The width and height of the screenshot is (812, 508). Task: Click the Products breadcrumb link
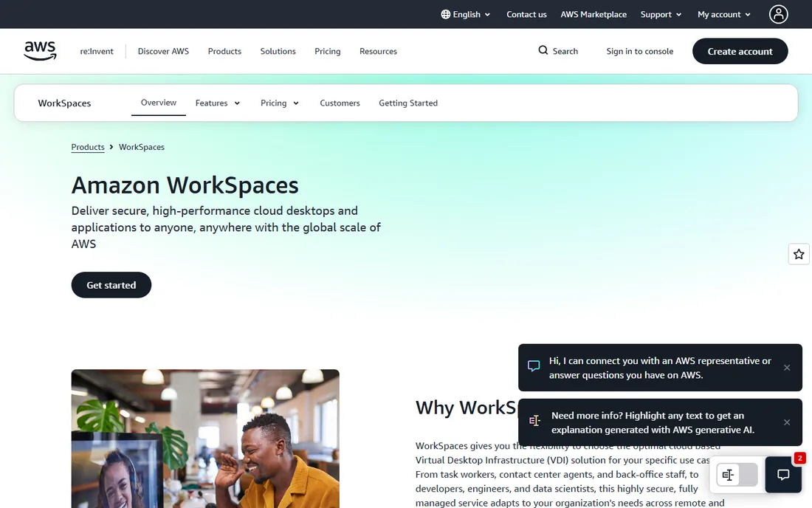[x=88, y=147]
